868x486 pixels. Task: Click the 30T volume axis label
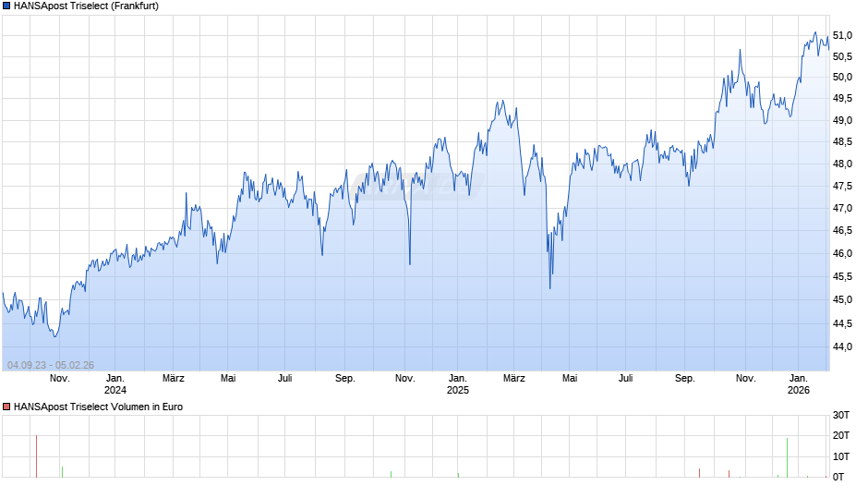[841, 415]
